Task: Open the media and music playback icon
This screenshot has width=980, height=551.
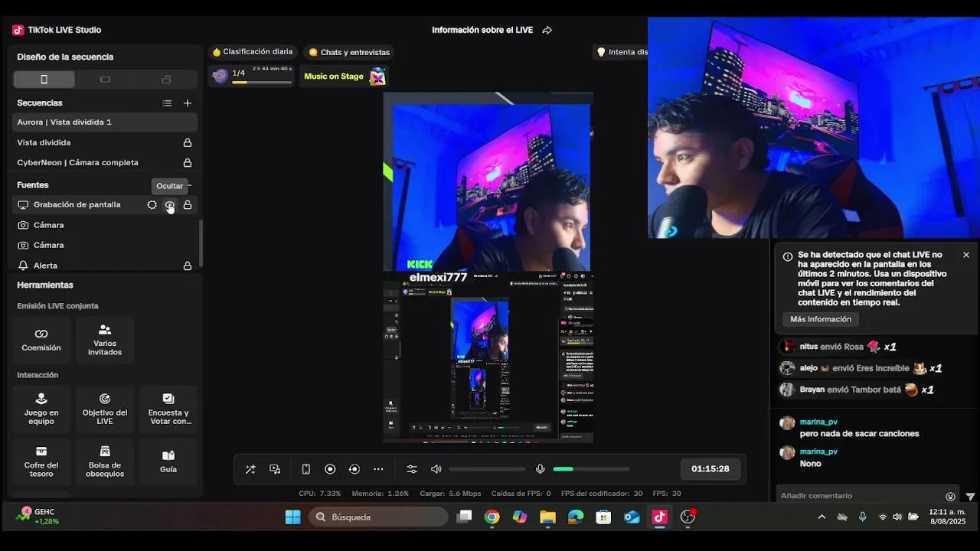Action: click(x=275, y=469)
